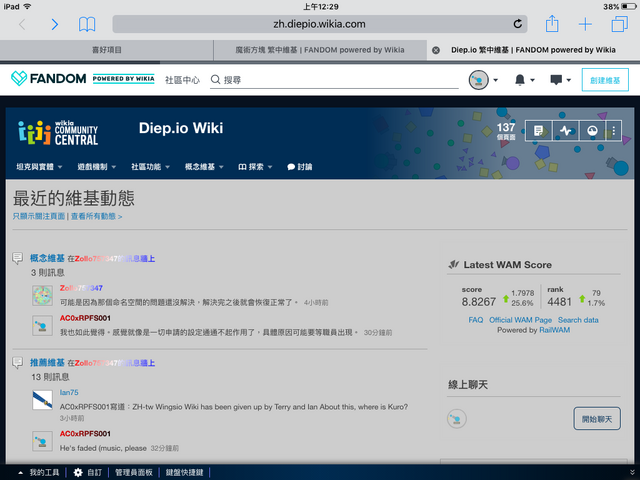
Task: Expand the notifications dropdown arrow
Action: 532,80
